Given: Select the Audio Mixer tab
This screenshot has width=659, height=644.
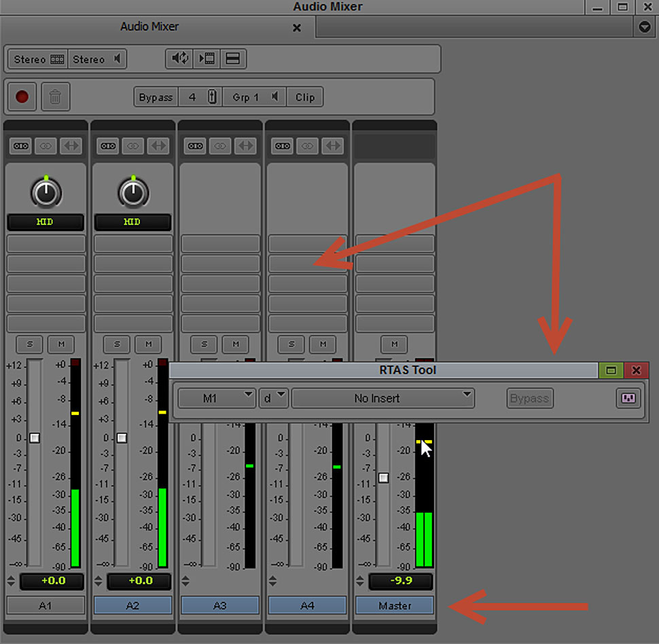Looking at the screenshot, I should pyautogui.click(x=149, y=27).
